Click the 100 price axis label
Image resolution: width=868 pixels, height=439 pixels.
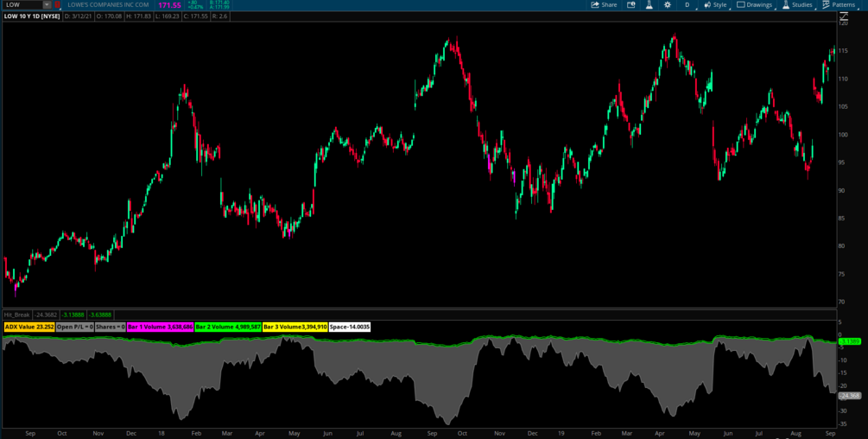tap(844, 135)
